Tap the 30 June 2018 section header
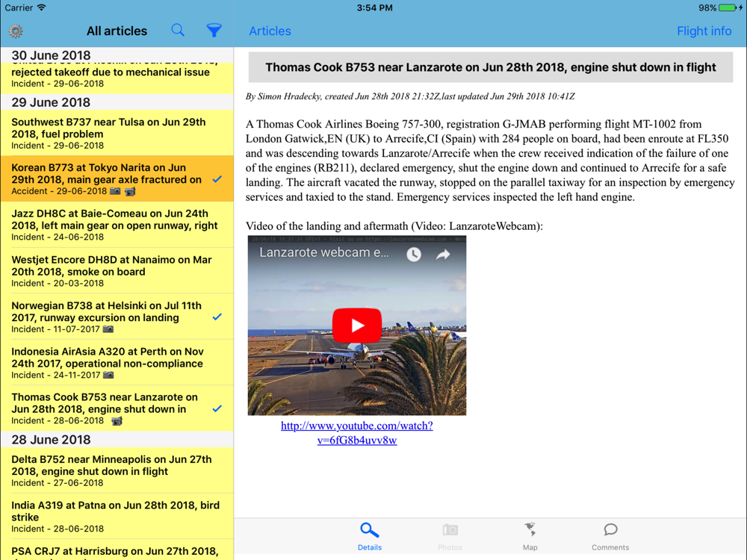 pos(117,55)
